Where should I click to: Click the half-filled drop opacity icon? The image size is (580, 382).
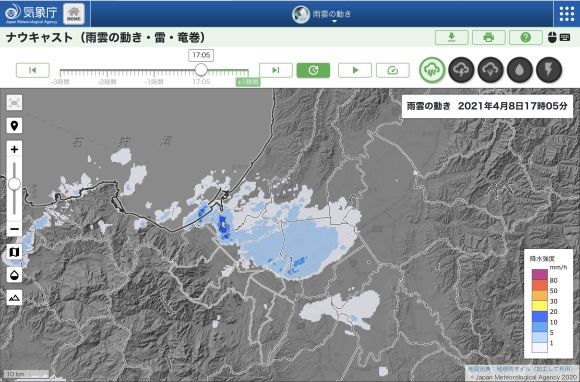[14, 275]
